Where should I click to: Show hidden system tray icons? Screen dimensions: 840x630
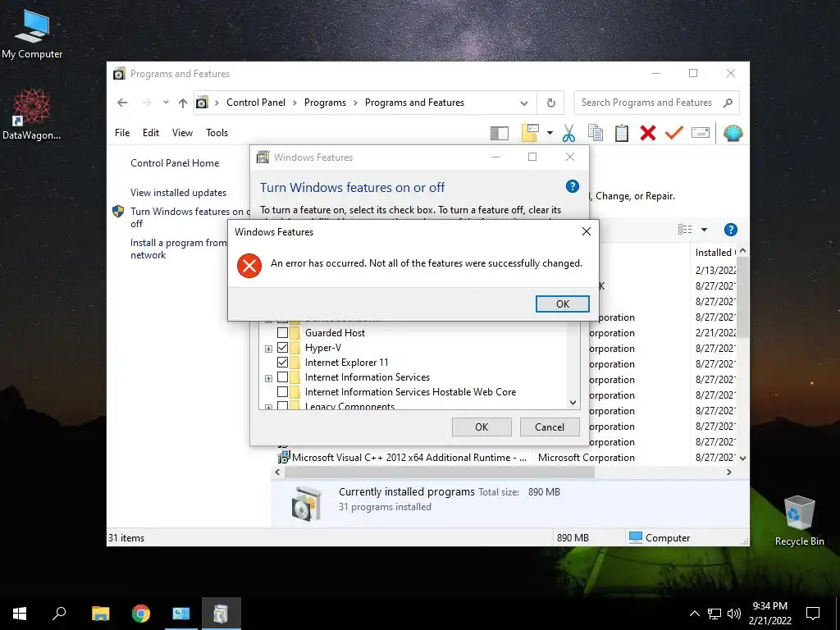[x=694, y=614]
